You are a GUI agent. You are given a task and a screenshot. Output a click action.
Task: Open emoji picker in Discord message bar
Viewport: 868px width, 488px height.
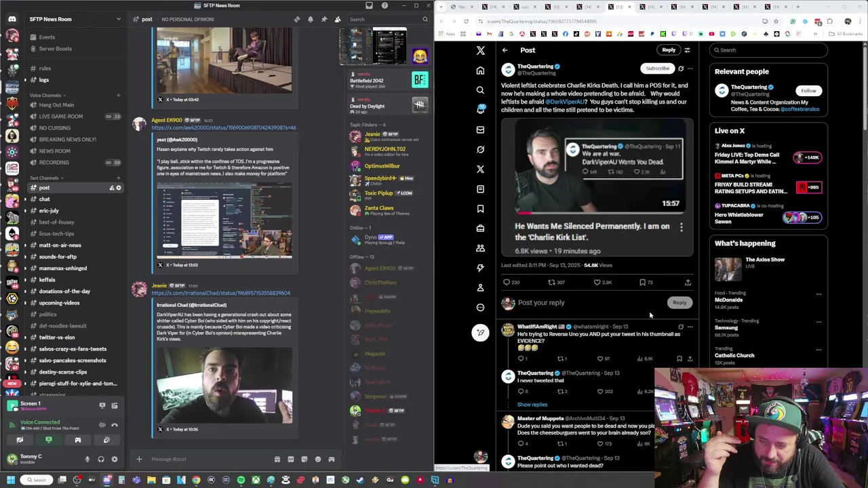317,460
